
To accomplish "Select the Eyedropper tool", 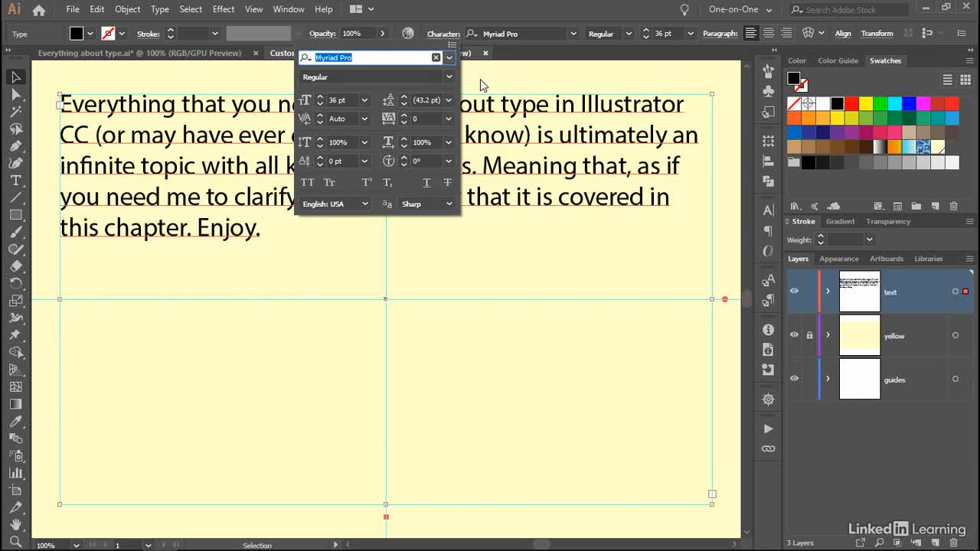I will [15, 421].
